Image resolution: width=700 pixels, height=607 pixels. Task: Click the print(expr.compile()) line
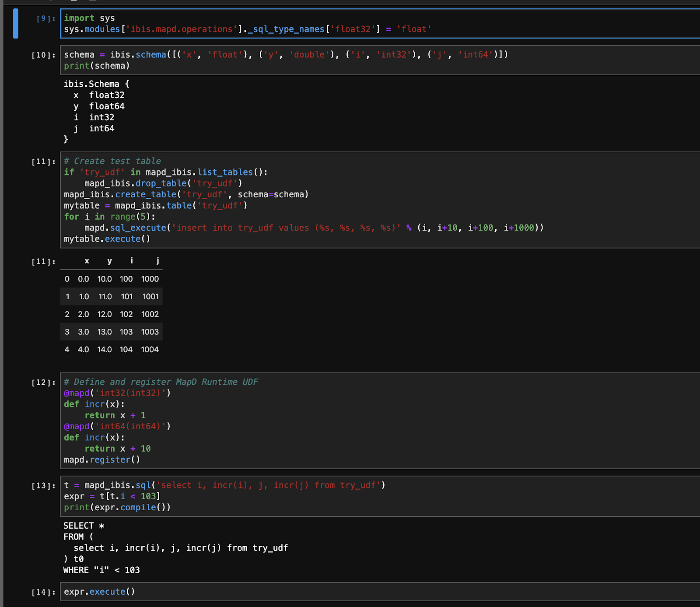coord(117,507)
